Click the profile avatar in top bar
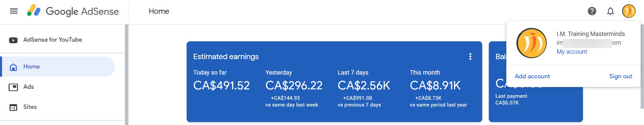This screenshot has height=125, width=644. point(629,11)
